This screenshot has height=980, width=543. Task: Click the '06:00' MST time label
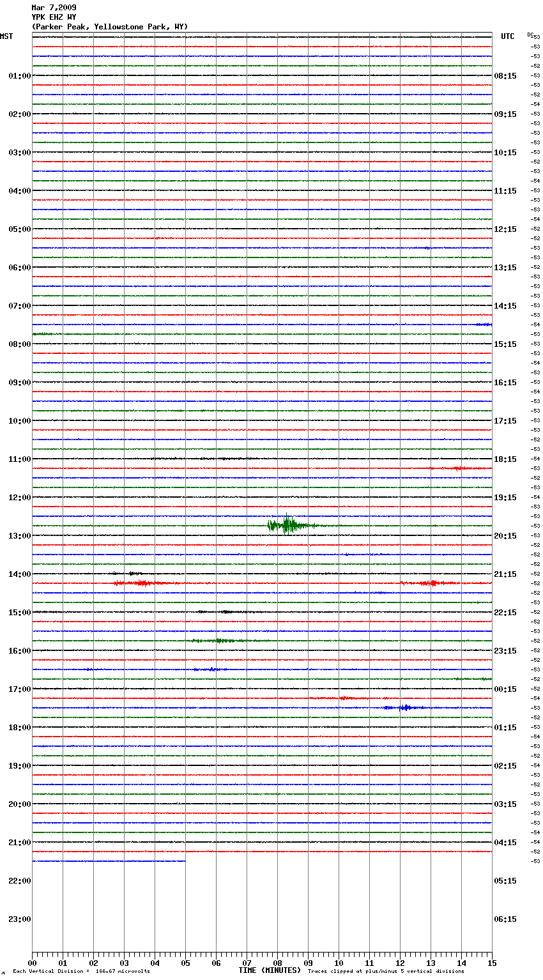(20, 268)
